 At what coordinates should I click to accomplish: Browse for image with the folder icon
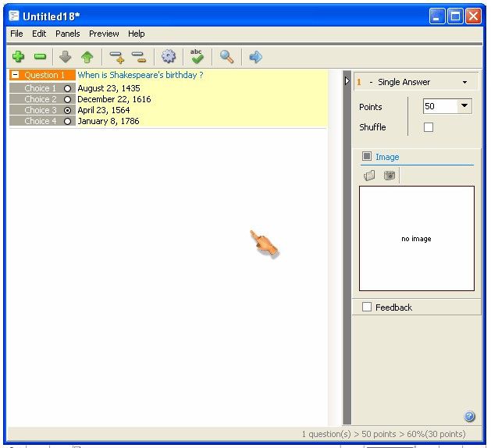pos(369,176)
